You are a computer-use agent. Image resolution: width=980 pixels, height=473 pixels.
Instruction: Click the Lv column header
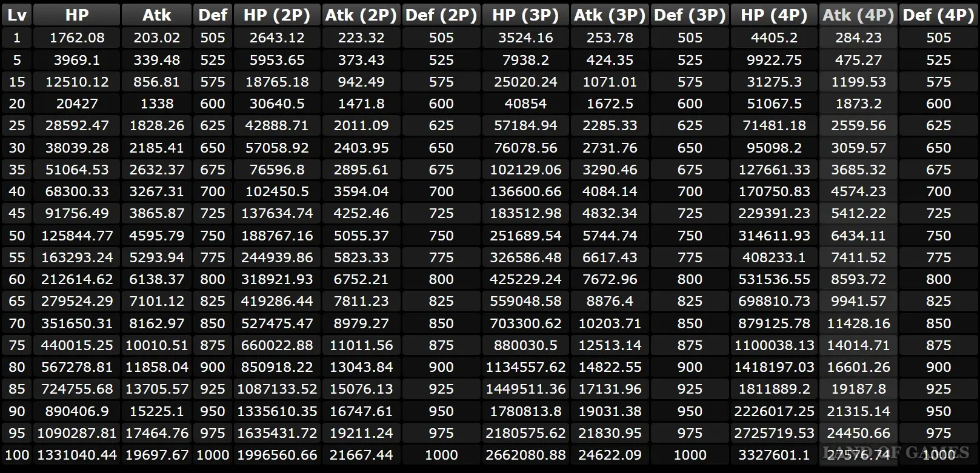click(x=16, y=15)
